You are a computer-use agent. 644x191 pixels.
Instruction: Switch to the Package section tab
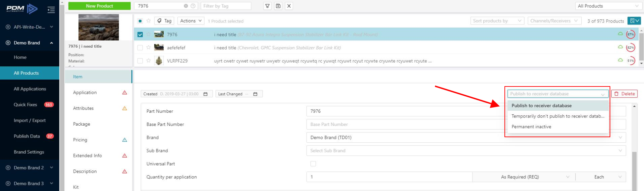click(x=98, y=124)
